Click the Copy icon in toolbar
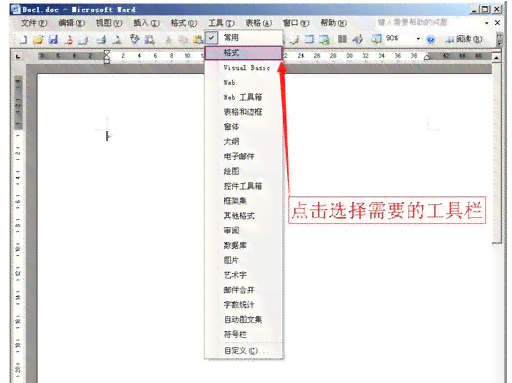The height and width of the screenshot is (383, 512). point(183,40)
